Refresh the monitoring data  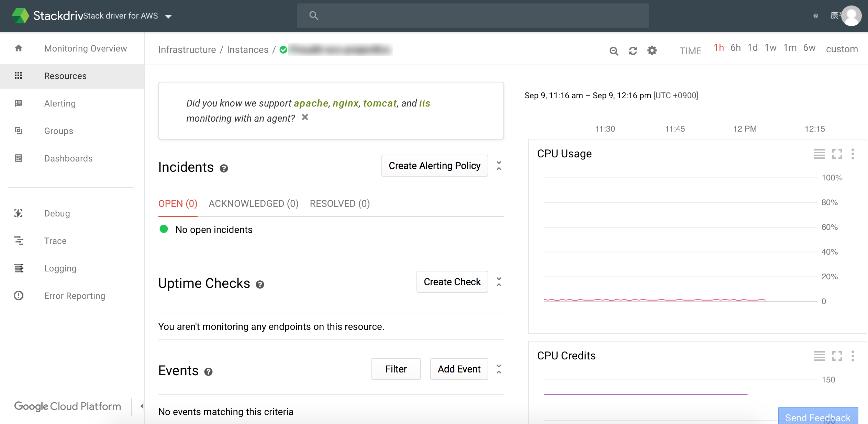coord(633,51)
